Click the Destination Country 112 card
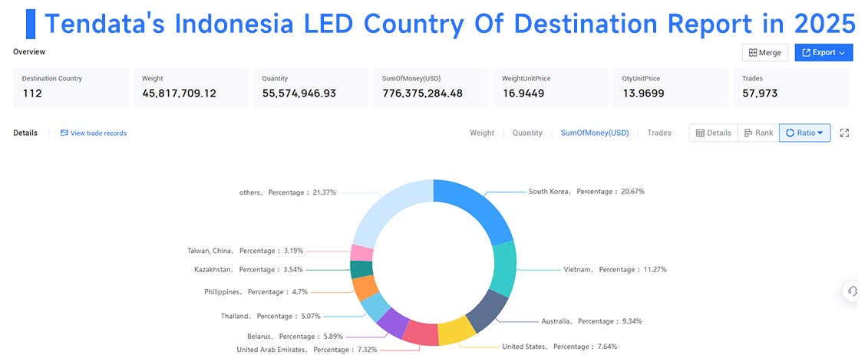The width and height of the screenshot is (868, 355). (x=71, y=87)
